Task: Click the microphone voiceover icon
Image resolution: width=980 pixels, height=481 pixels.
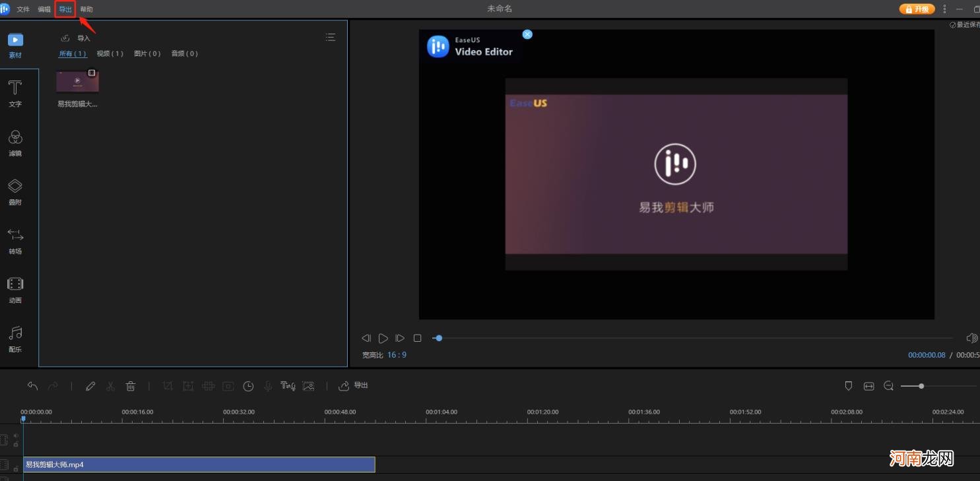Action: [x=268, y=387]
